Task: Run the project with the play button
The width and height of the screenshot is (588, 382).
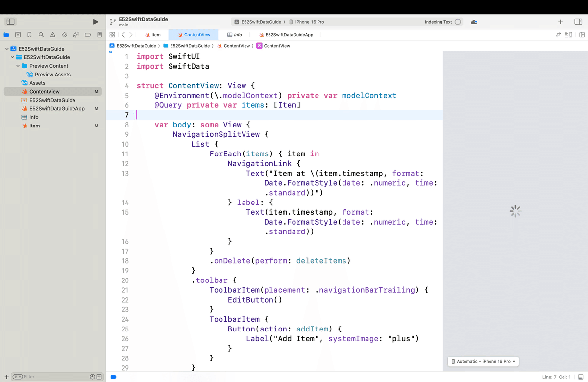Action: (x=96, y=22)
